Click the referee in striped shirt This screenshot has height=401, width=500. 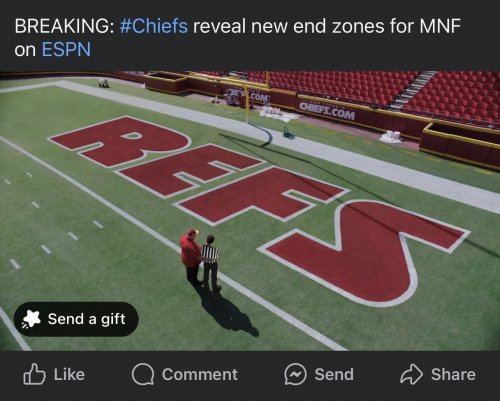click(211, 263)
